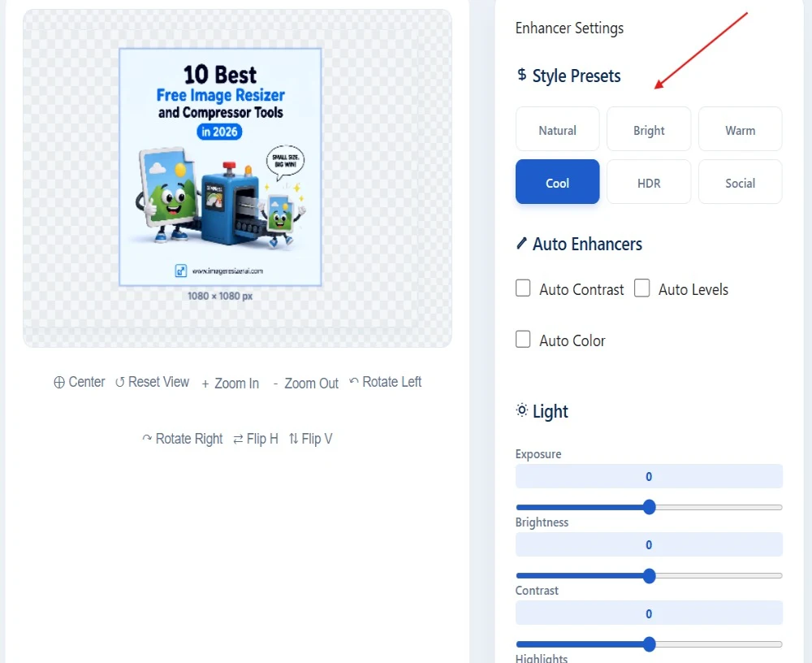This screenshot has width=812, height=663.
Task: Rotate the image left
Action: click(x=385, y=382)
